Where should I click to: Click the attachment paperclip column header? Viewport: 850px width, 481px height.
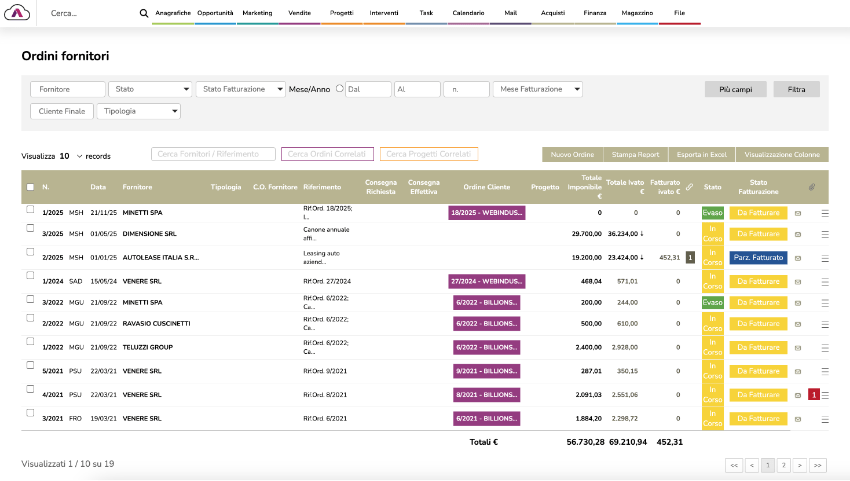(813, 187)
